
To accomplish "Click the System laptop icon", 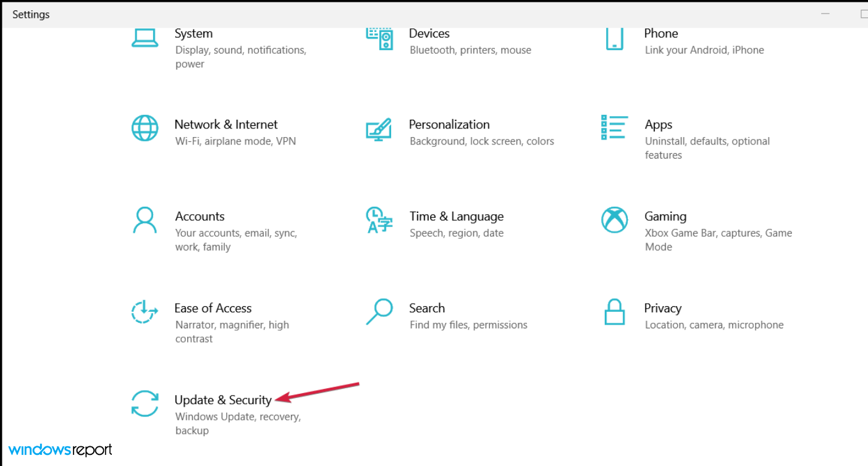I will click(145, 38).
